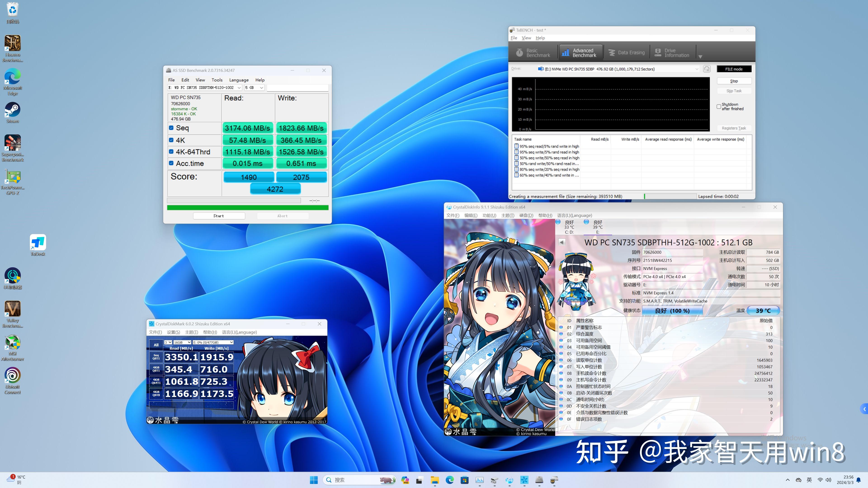
Task: Click the Stop button in TxBENCH
Action: tap(734, 81)
